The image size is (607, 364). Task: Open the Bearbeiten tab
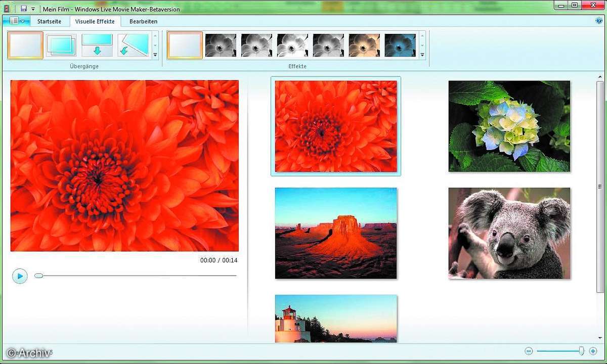[143, 21]
